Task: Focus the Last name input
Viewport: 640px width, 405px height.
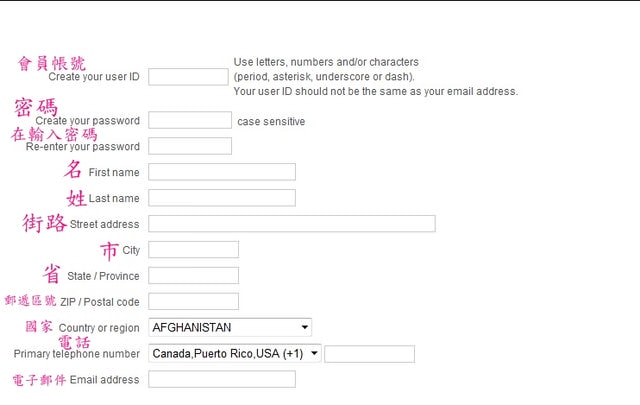Action: click(x=221, y=198)
